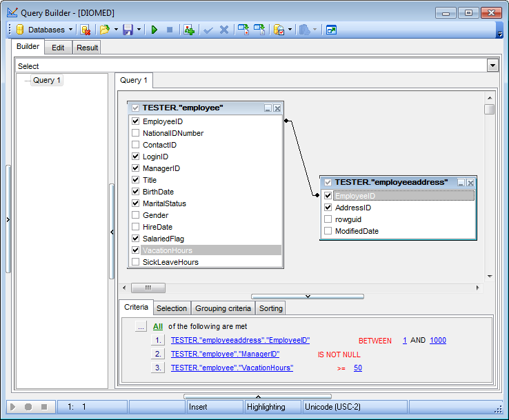Click the Clear query icon with red X

coord(86,30)
